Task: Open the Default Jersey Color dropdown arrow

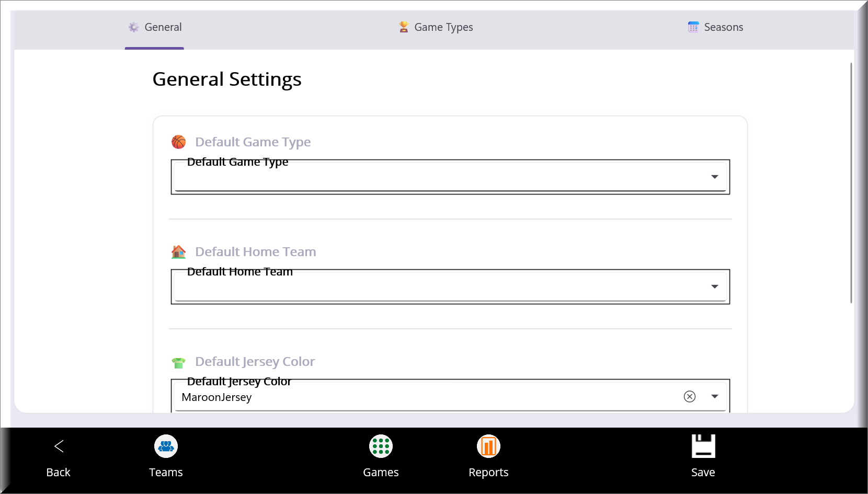Action: pos(714,397)
